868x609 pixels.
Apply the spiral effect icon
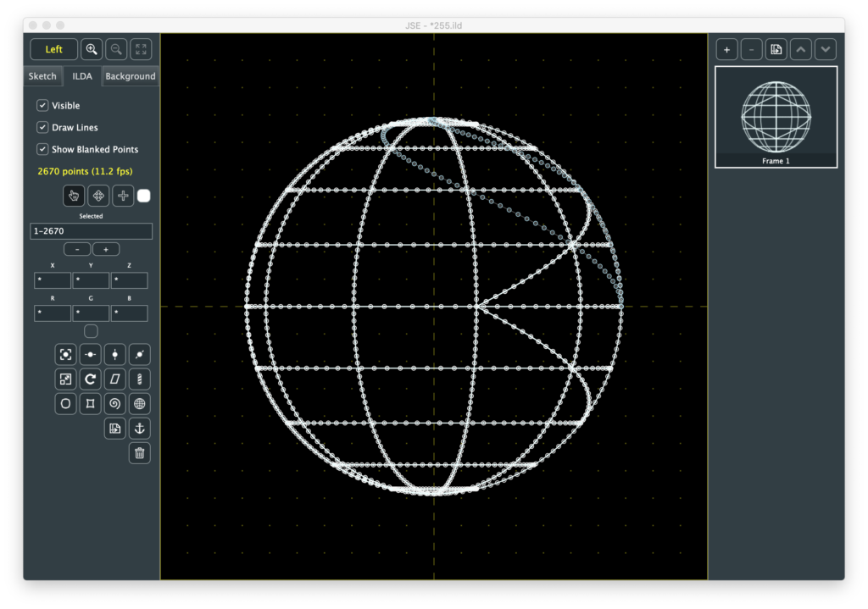(x=115, y=404)
